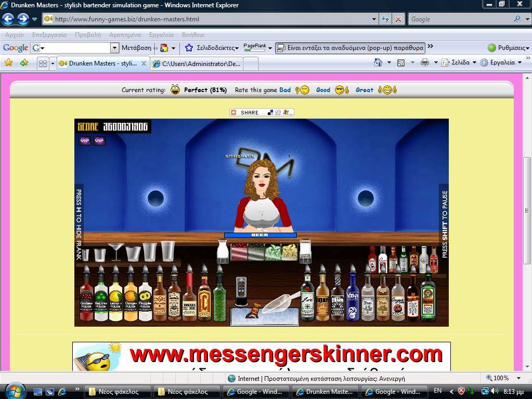Click the page vertical scrollbar thumb
532x399 pixels.
pyautogui.click(x=527, y=210)
